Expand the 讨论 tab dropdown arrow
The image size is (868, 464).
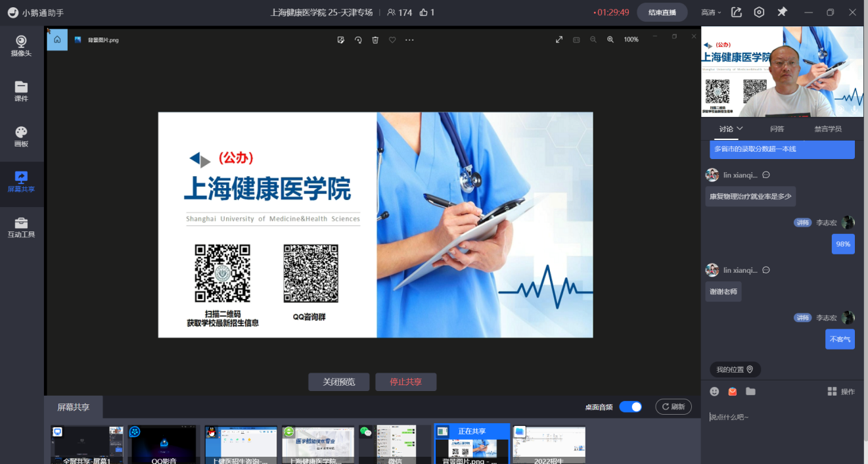click(x=740, y=129)
